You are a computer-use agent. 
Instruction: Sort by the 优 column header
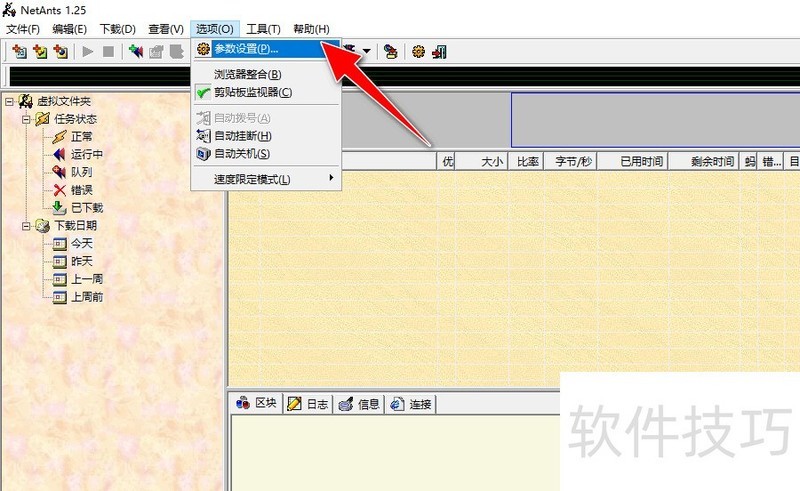(446, 162)
